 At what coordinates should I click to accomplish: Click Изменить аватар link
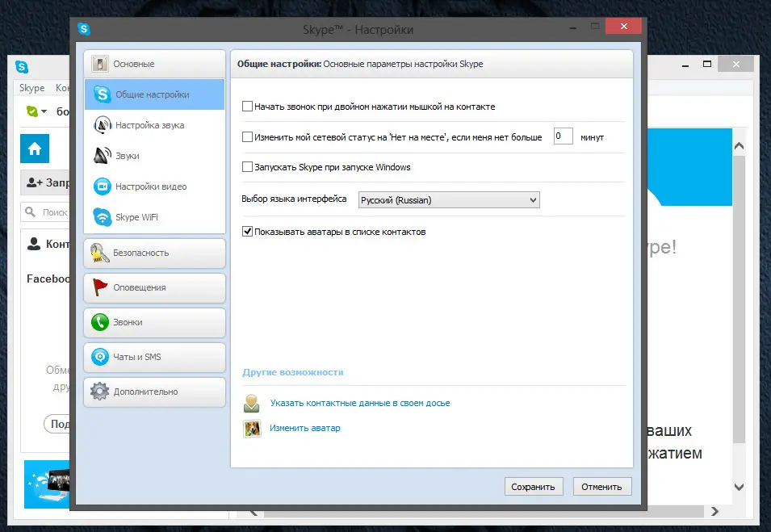[305, 428]
